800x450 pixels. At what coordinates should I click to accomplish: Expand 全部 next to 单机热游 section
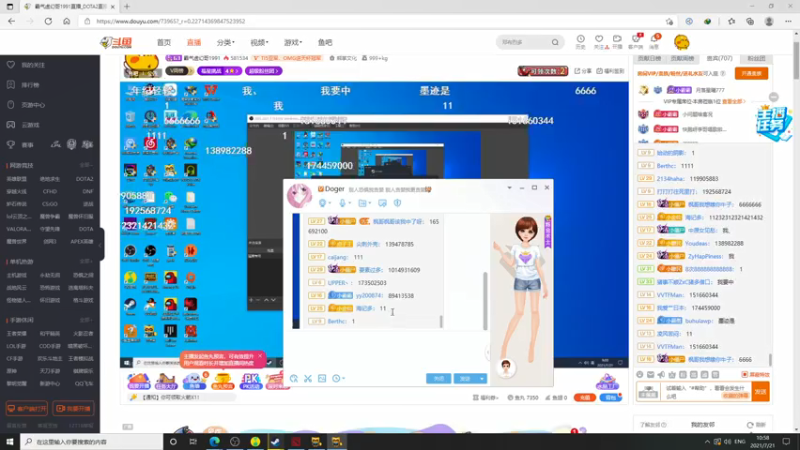coord(86,262)
